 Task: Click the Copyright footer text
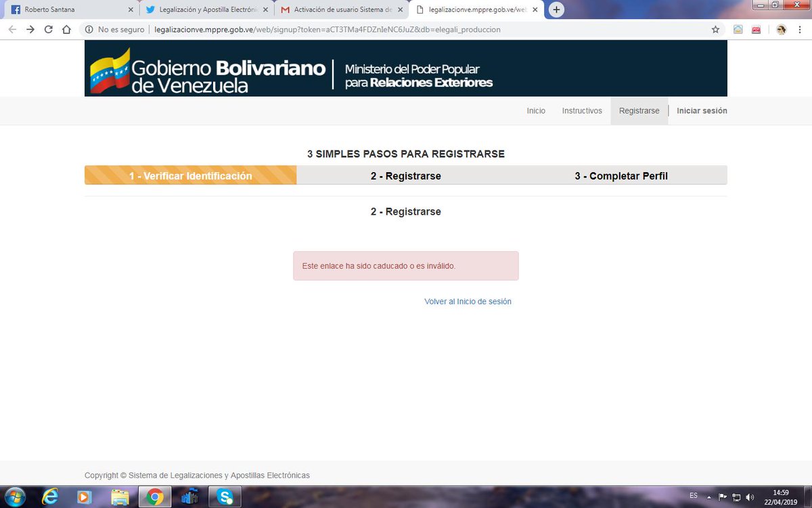click(197, 475)
